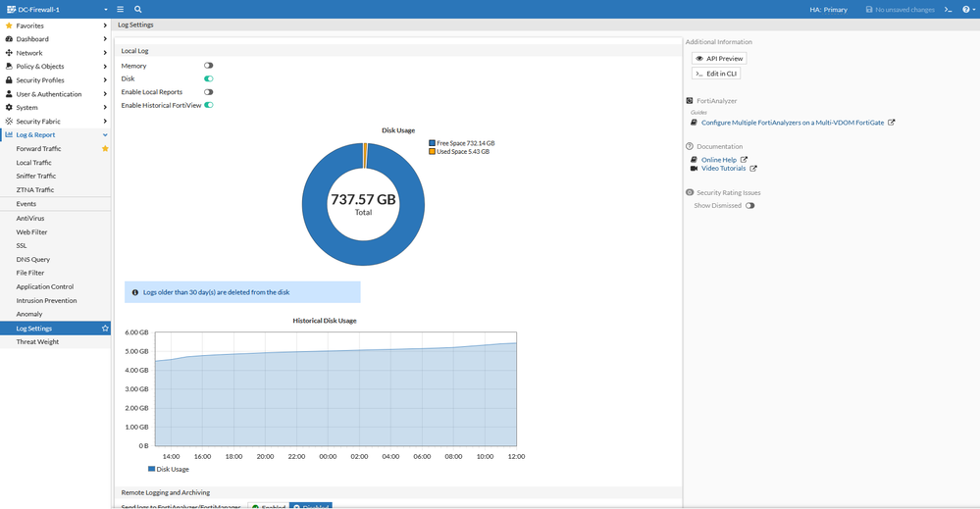The height and width of the screenshot is (509, 980).
Task: Click the star icon beside Forward Traffic
Action: pos(105,149)
